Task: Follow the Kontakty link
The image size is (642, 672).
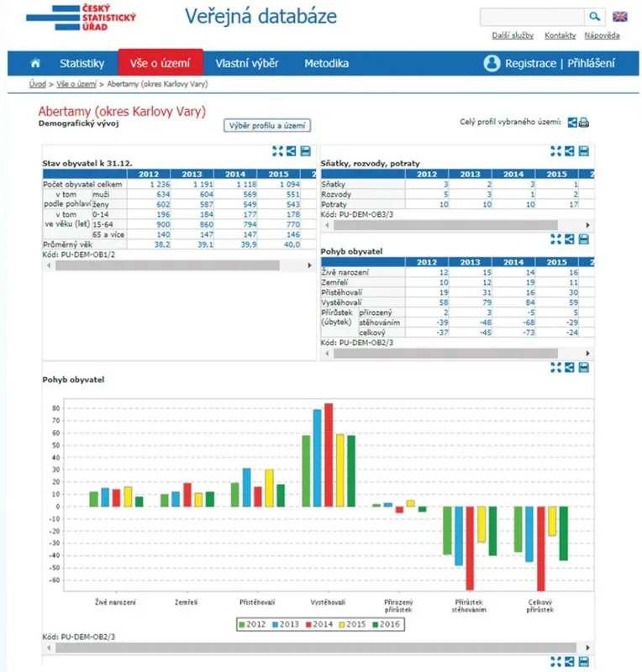Action: (560, 35)
